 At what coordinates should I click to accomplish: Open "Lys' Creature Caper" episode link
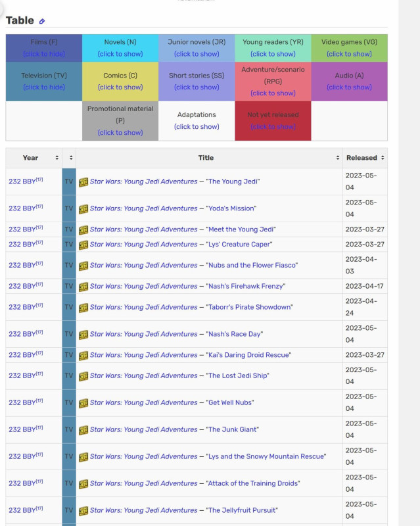[239, 244]
